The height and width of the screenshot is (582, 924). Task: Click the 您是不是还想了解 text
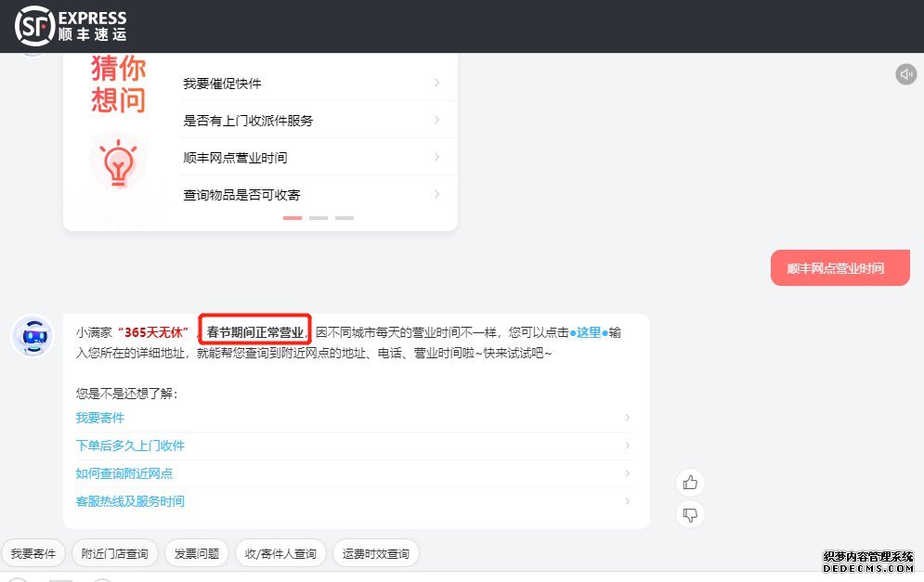point(126,393)
